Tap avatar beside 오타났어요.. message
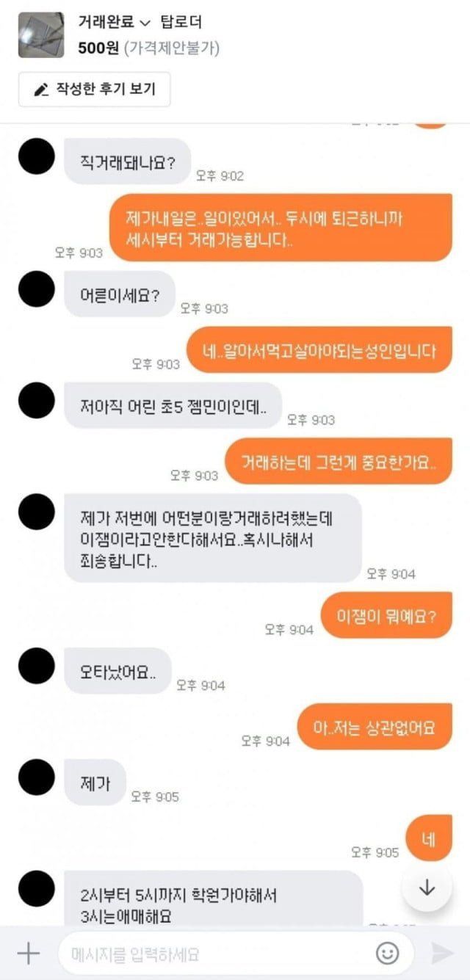Image resolution: width=470 pixels, height=980 pixels. (37, 666)
